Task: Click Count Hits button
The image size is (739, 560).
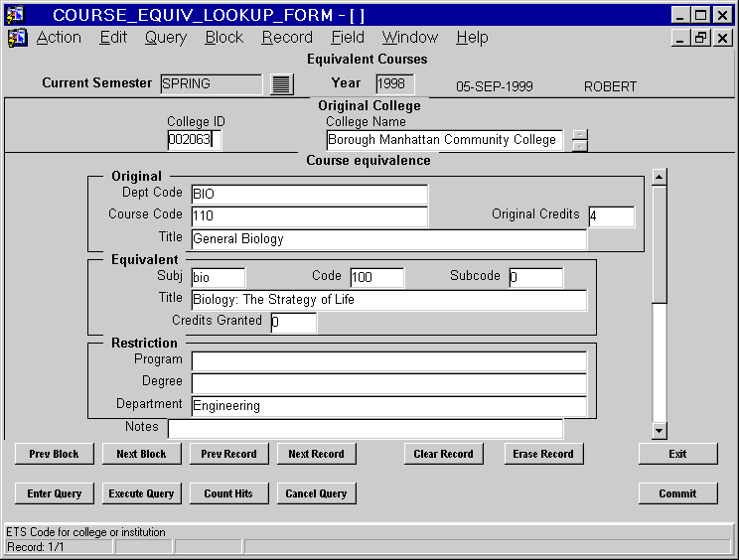Action: pyautogui.click(x=229, y=493)
